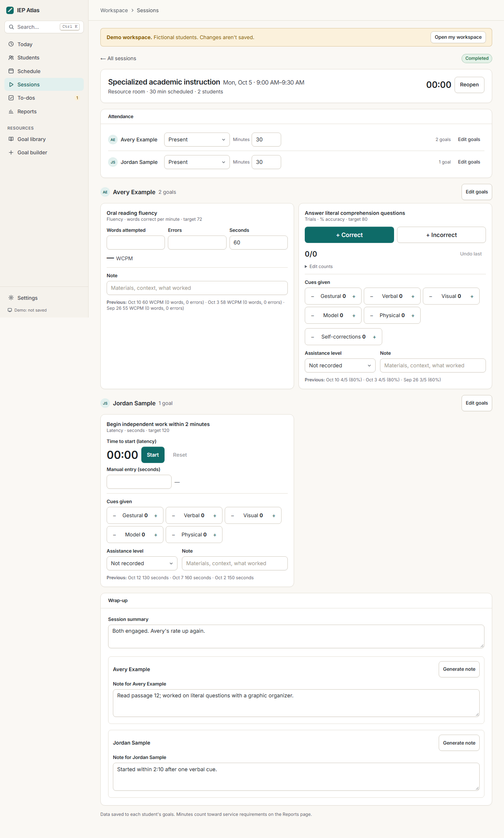504x838 pixels.
Task: Click the Seconds field showing 60
Action: click(x=258, y=243)
